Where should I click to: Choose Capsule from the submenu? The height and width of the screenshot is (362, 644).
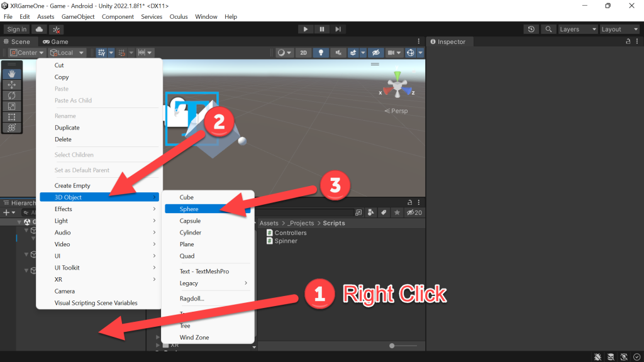tap(208, 221)
